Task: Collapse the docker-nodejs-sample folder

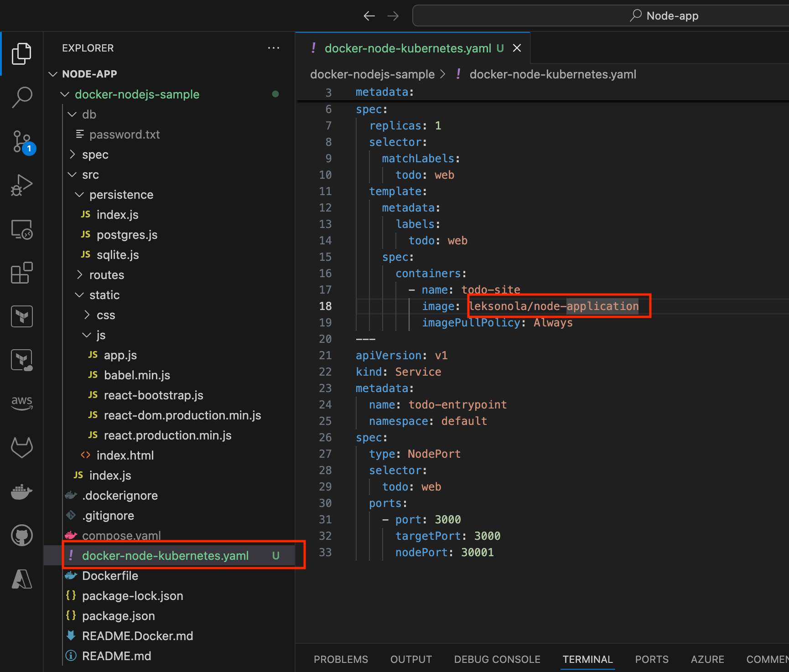Action: (65, 94)
